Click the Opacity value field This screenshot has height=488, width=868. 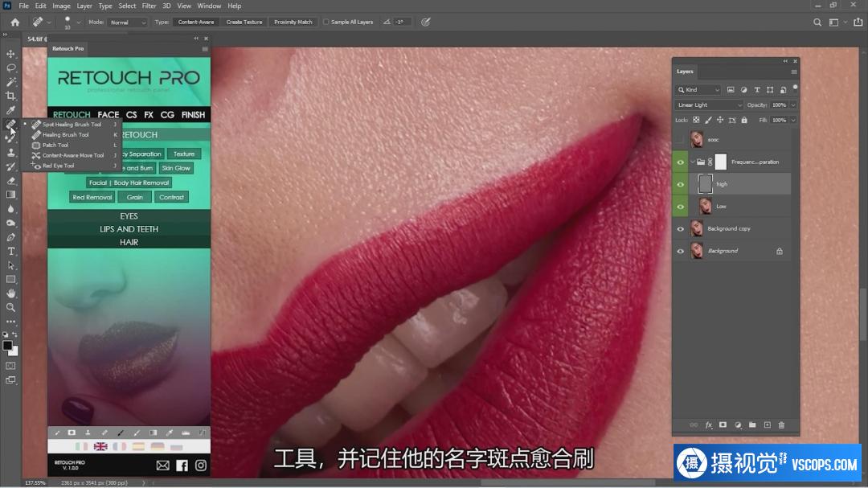point(779,105)
